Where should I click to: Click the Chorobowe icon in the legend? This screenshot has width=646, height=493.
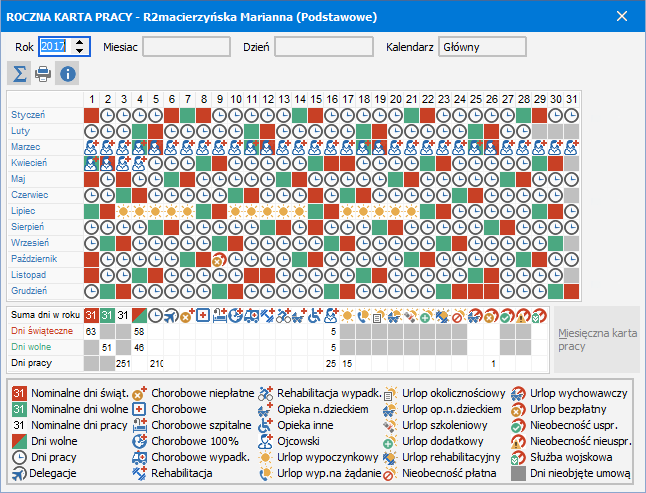pos(140,409)
